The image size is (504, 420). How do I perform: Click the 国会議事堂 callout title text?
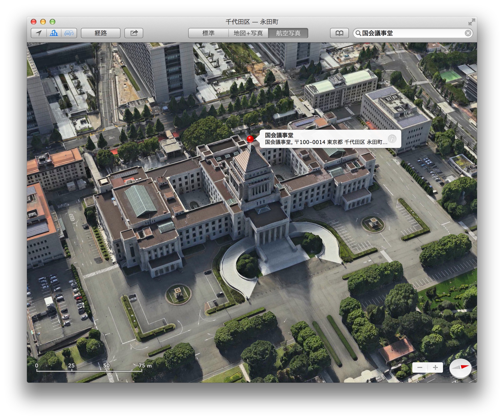point(279,135)
